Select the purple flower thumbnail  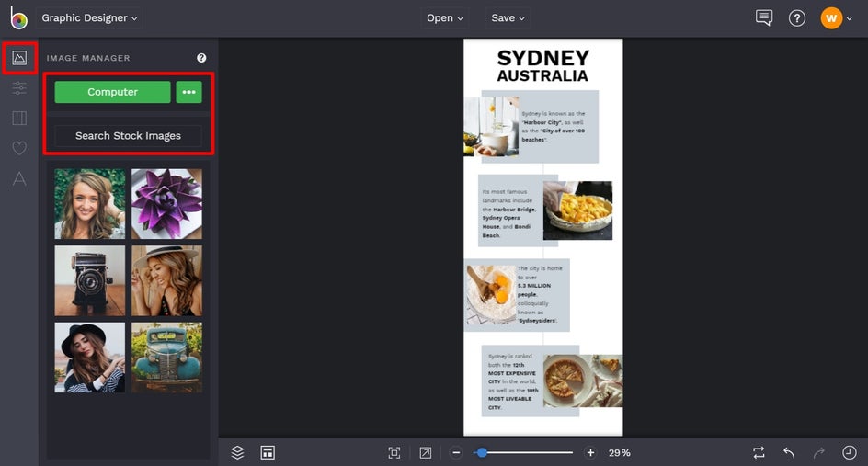(166, 204)
